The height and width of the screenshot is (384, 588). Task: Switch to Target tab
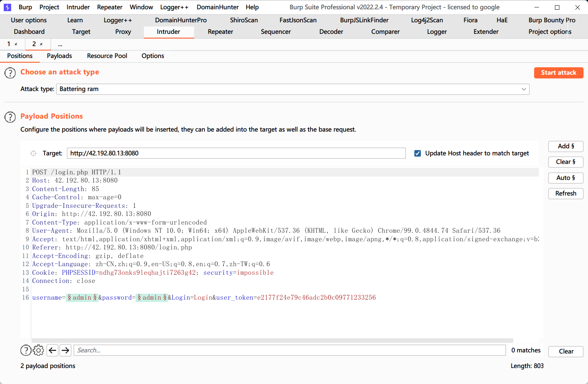tap(81, 32)
